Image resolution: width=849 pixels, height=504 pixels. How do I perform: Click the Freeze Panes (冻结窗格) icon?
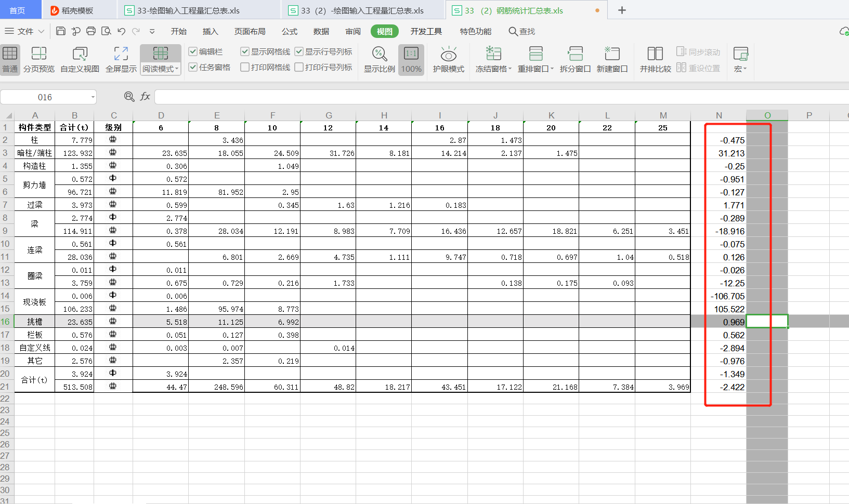tap(493, 54)
